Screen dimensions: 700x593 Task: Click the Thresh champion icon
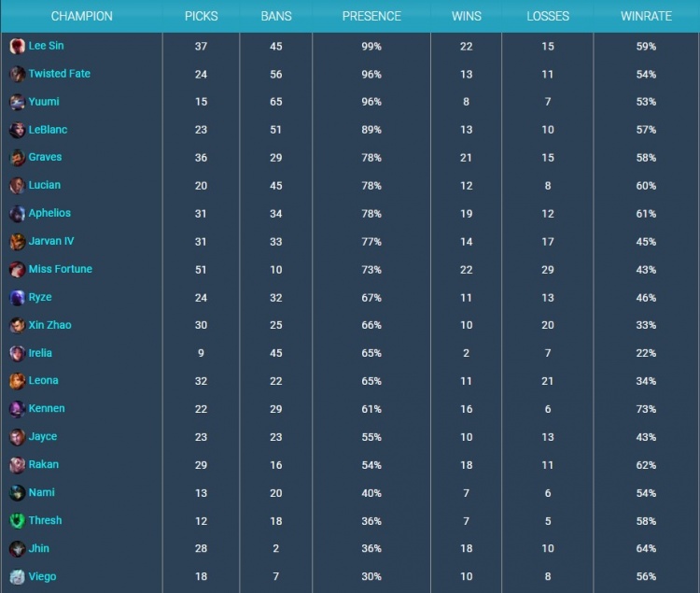[x=17, y=521]
